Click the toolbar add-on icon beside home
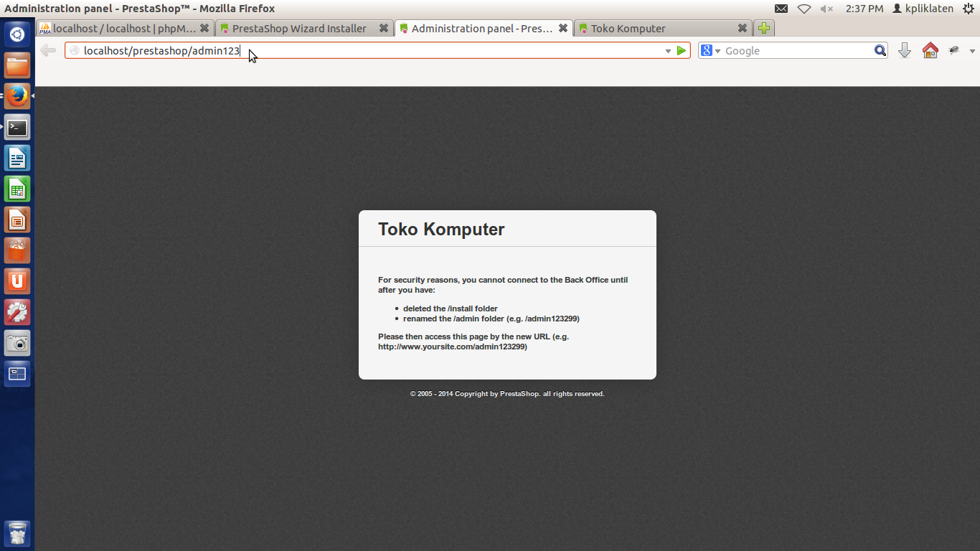This screenshot has height=551, width=980. (x=954, y=50)
